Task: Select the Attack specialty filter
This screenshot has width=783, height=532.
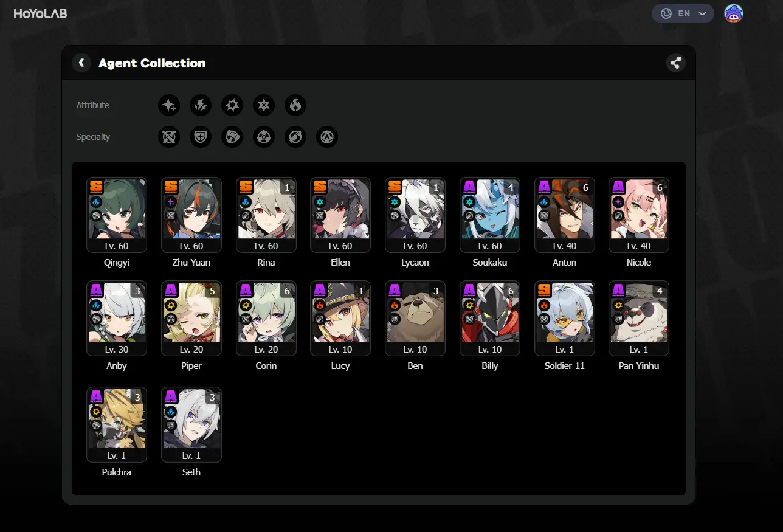Action: [x=169, y=137]
